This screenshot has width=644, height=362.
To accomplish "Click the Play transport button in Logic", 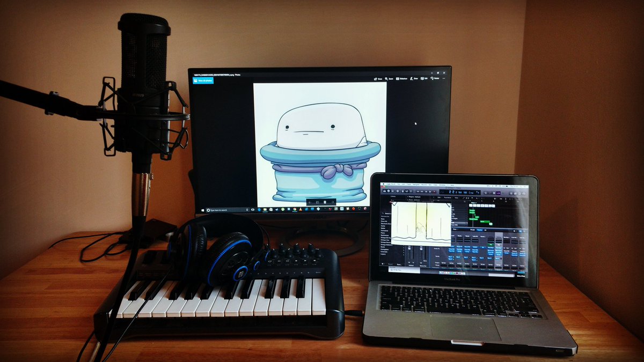I will 430,191.
